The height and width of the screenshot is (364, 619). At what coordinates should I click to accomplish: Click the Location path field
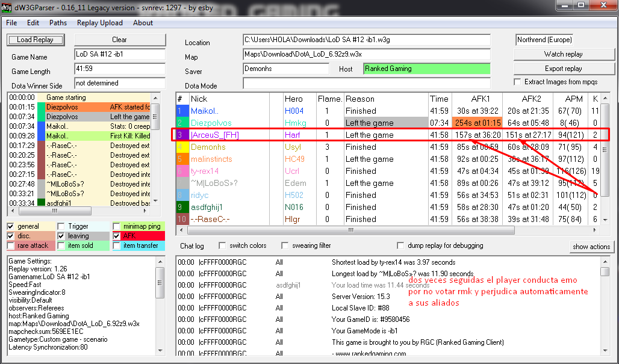367,40
